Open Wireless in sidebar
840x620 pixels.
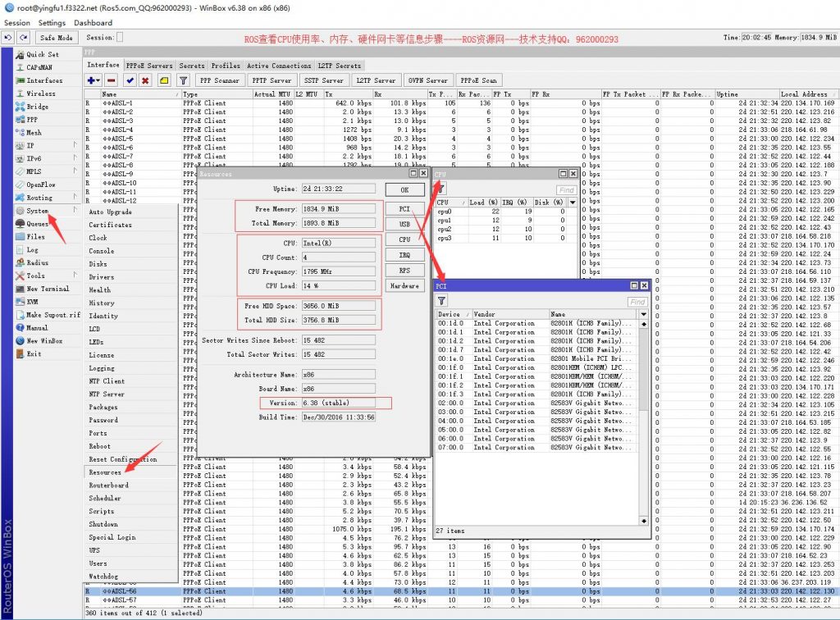pos(41,93)
